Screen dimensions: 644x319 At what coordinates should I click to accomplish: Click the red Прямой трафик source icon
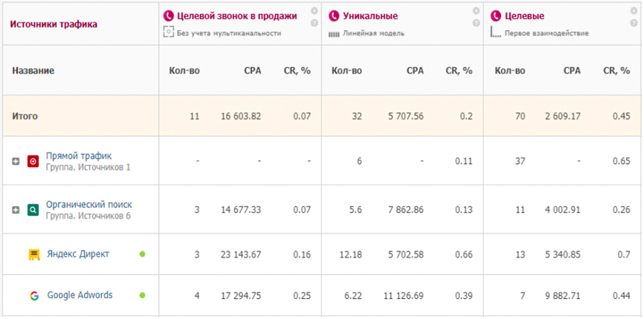coord(33,161)
